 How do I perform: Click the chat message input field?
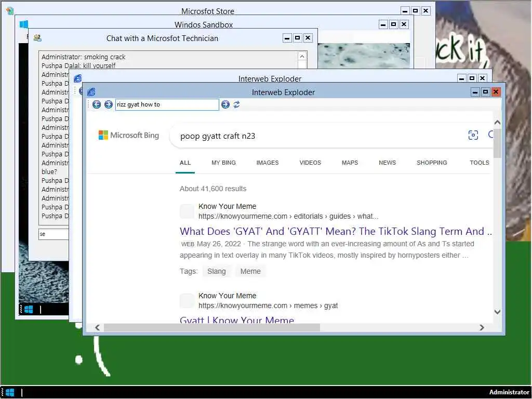tap(54, 234)
